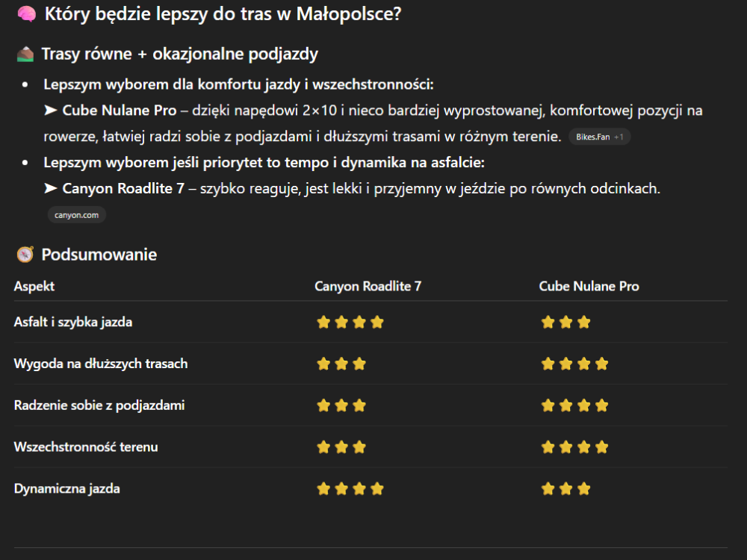Click Canyon's four stars in the Dynamiczna jazda row
The width and height of the screenshot is (747, 560).
coord(350,489)
